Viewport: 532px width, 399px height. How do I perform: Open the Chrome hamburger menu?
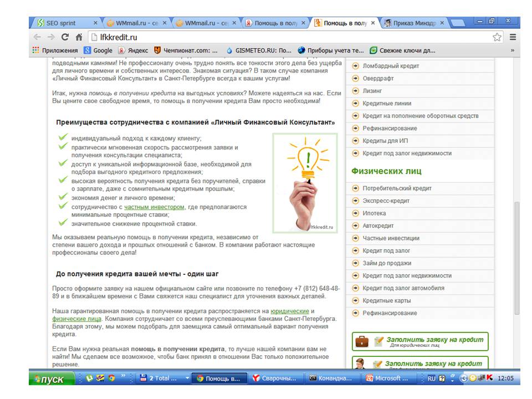pos(513,37)
